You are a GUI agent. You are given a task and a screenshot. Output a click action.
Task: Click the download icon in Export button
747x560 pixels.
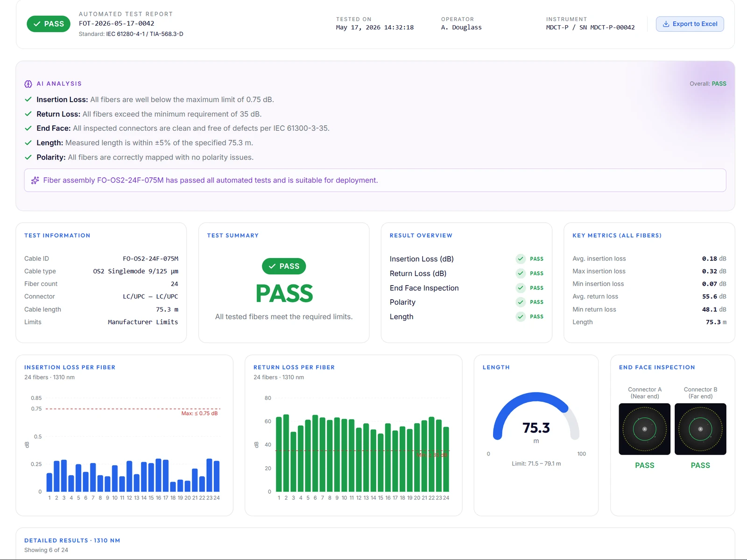666,24
